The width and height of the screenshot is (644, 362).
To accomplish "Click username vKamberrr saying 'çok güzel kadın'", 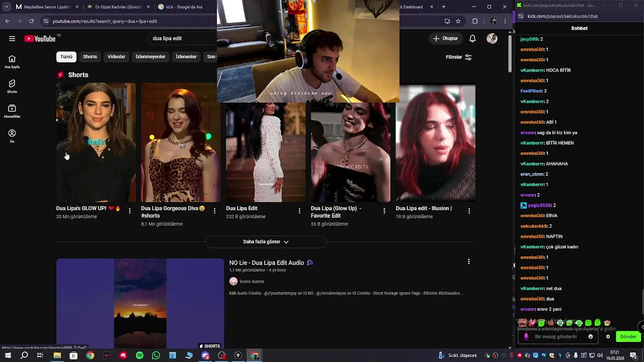I will [x=532, y=247].
